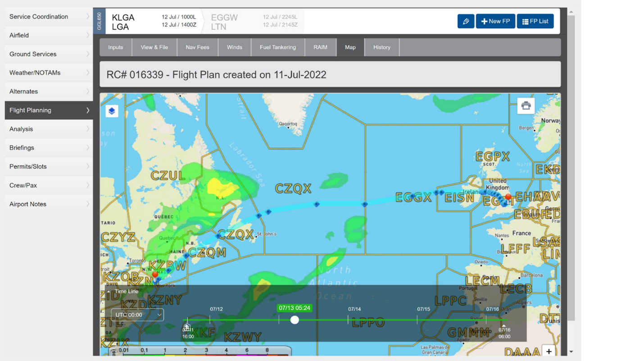This screenshot has width=644, height=361.
Task: Expand the Alternates section
Action: coord(49,91)
